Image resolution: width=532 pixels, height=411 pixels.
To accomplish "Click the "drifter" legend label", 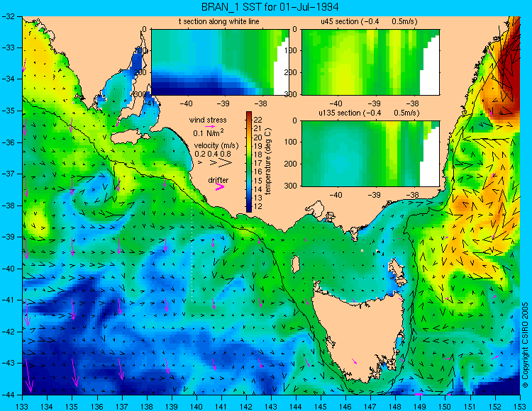I will [x=218, y=180].
